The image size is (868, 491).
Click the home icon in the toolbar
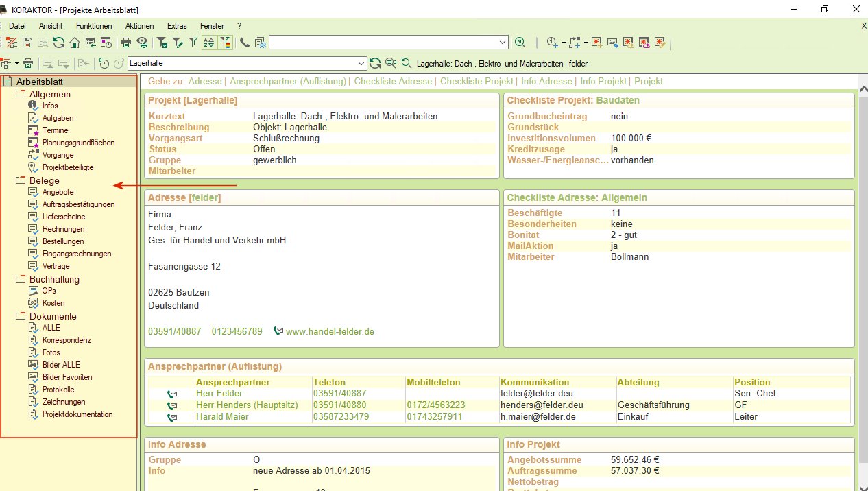coord(74,43)
